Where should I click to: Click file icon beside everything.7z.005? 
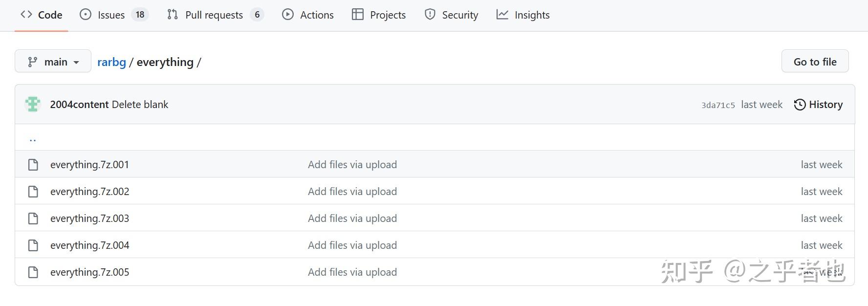33,272
